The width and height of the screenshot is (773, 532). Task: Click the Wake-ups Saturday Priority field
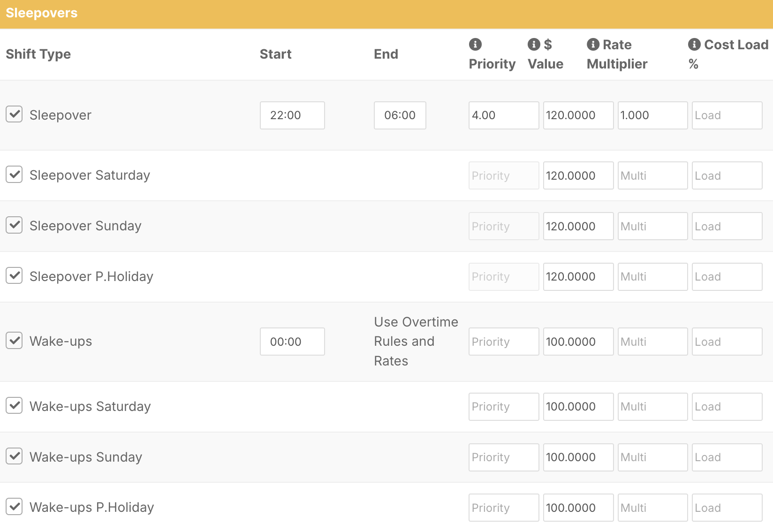[x=504, y=407]
